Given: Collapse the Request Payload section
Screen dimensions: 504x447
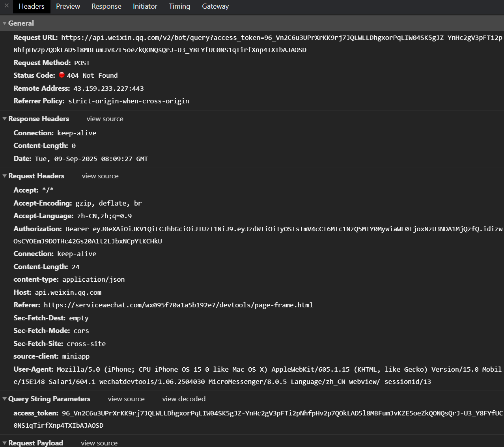Looking at the screenshot, I should point(5,443).
